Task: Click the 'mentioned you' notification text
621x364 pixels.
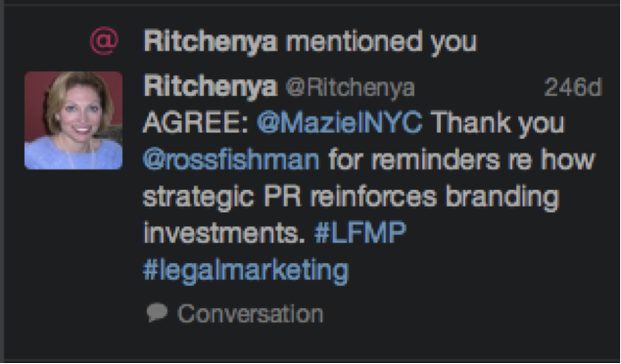Action: click(381, 41)
